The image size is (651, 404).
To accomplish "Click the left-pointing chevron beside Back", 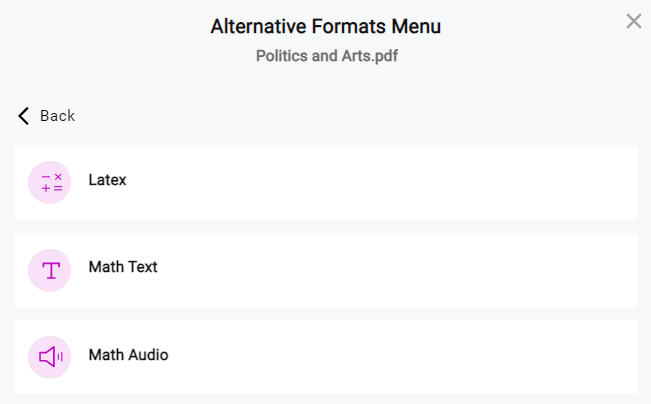I will (24, 116).
